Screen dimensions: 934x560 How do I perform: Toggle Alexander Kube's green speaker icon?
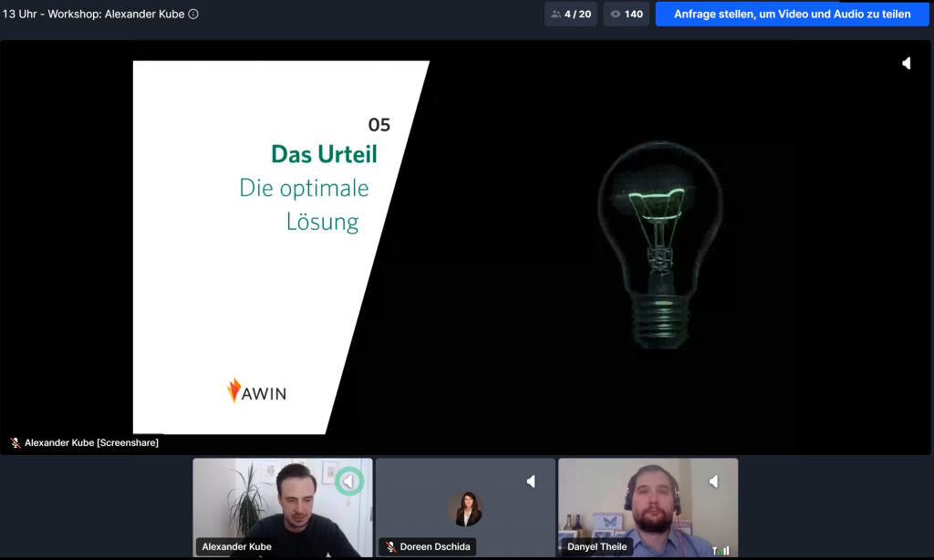pyautogui.click(x=349, y=482)
